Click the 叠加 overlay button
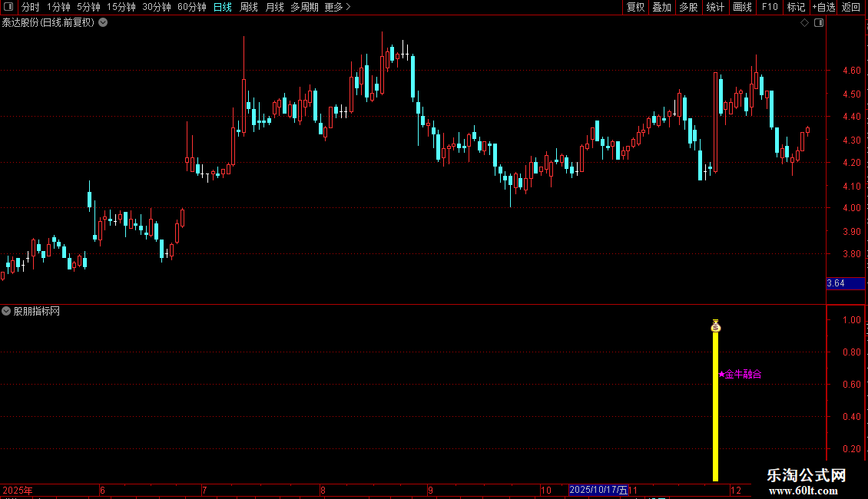The image size is (868, 499). (x=662, y=7)
